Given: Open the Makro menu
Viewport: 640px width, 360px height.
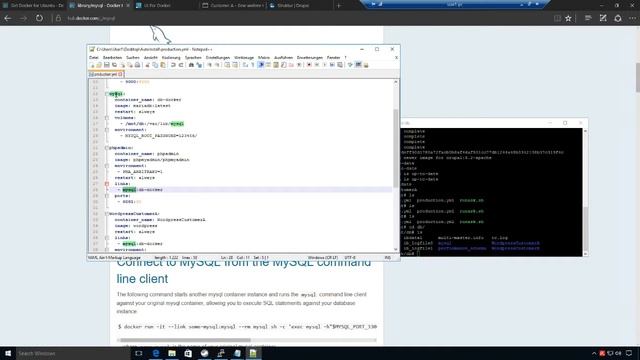Looking at the screenshot, I should coord(264,58).
